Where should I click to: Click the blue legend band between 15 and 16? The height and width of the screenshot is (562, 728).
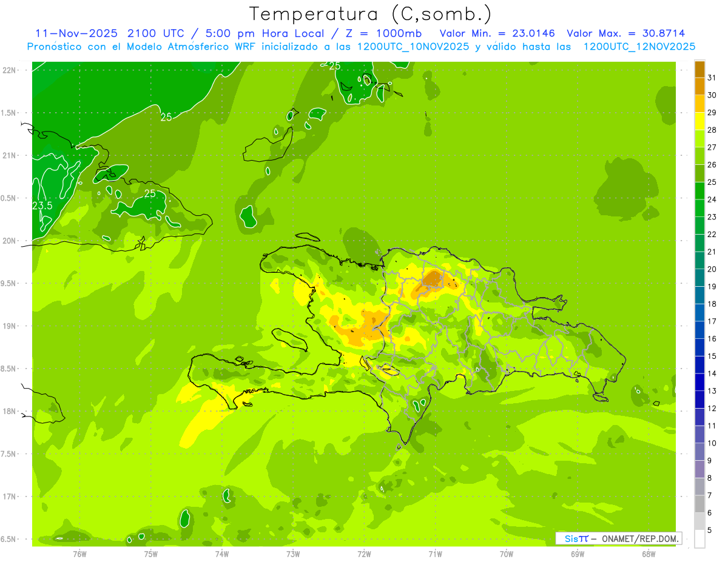(x=699, y=347)
